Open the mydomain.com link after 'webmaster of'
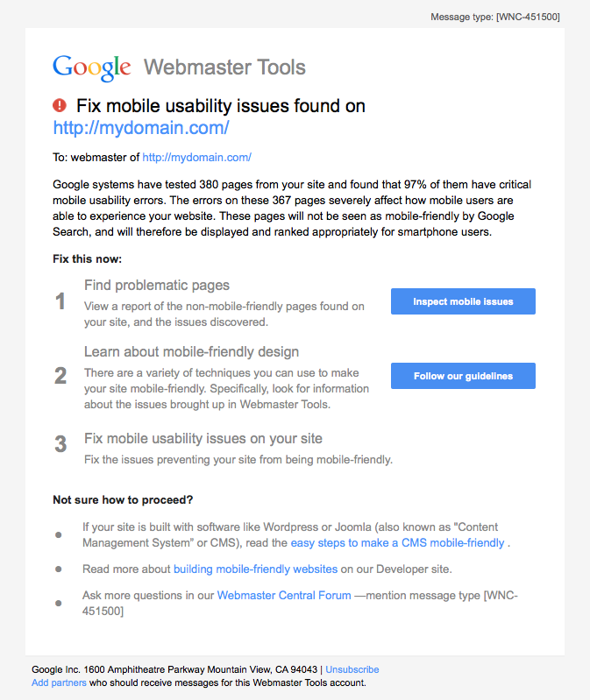Viewport: 590px width, 700px height. [x=196, y=158]
